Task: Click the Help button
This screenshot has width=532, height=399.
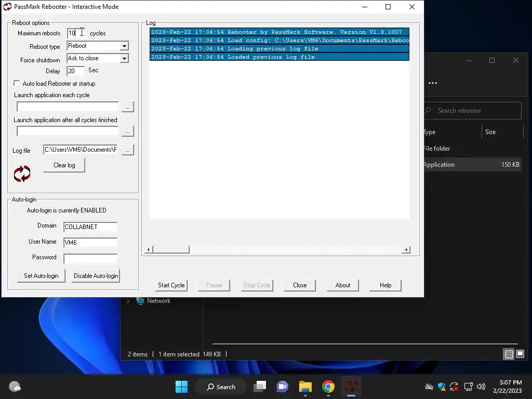Action: click(385, 285)
